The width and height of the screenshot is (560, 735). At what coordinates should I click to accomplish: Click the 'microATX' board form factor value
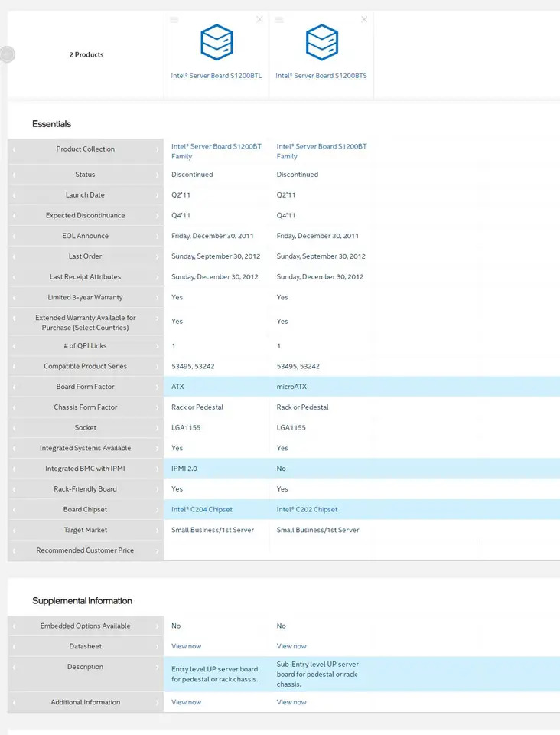tap(291, 387)
